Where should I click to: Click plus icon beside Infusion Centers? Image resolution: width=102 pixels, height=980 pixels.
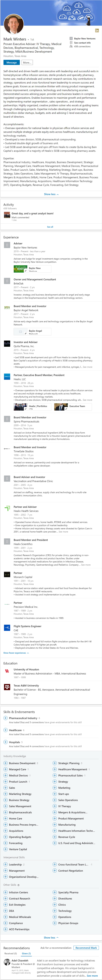click(x=5, y=892)
